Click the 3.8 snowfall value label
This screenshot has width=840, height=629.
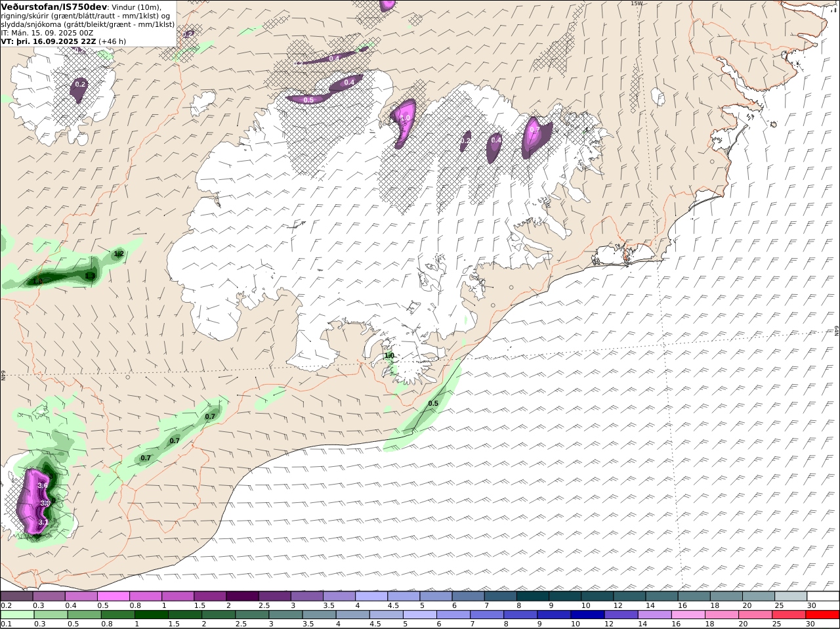coord(45,503)
